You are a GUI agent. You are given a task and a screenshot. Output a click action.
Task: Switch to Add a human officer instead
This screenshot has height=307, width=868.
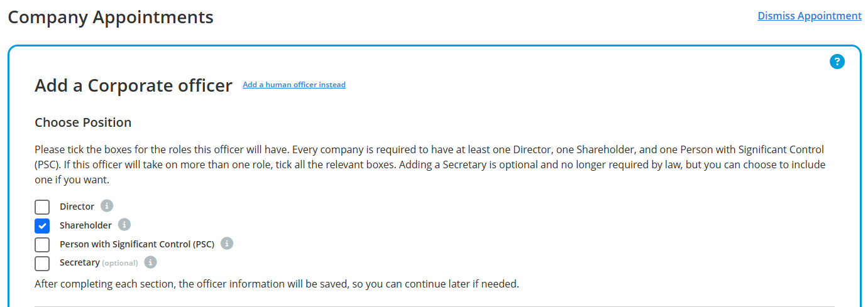coord(294,85)
